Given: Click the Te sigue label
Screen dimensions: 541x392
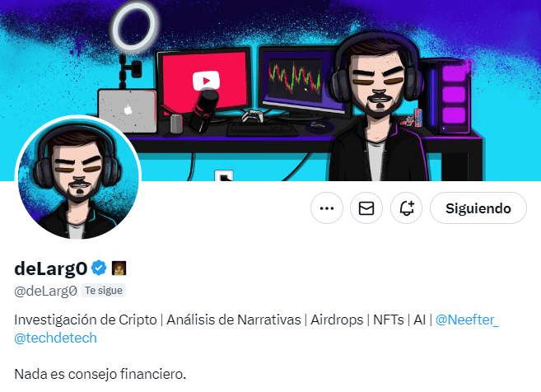Looking at the screenshot, I should 104,291.
